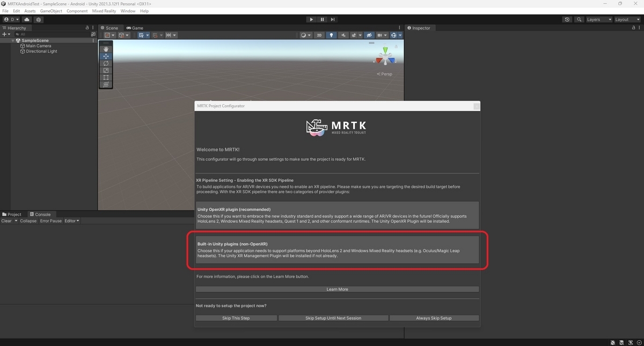Image resolution: width=644 pixels, height=346 pixels.
Task: Open the Console Editor dropdown
Action: click(x=72, y=220)
